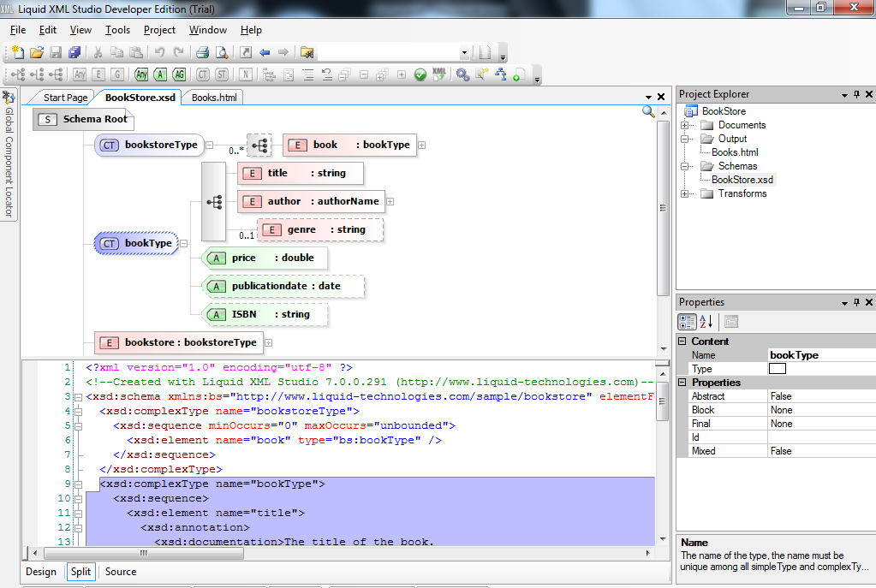876x588 pixels.
Task: Open the Edit menu
Action: point(47,30)
